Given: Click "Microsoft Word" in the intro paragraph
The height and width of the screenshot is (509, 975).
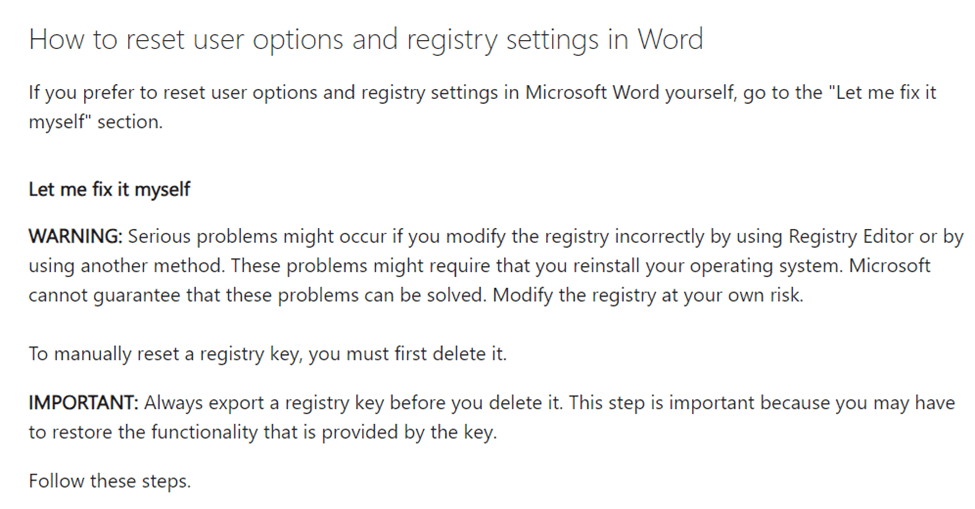Looking at the screenshot, I should click(592, 92).
